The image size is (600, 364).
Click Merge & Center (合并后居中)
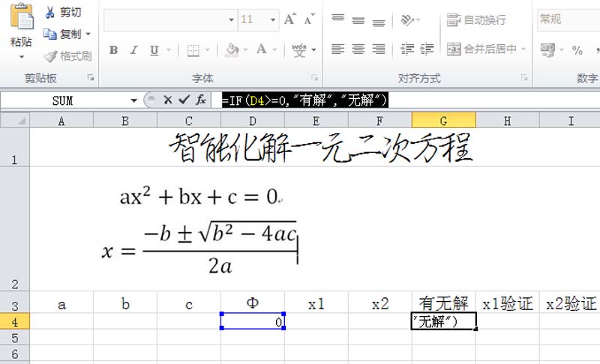coord(481,49)
